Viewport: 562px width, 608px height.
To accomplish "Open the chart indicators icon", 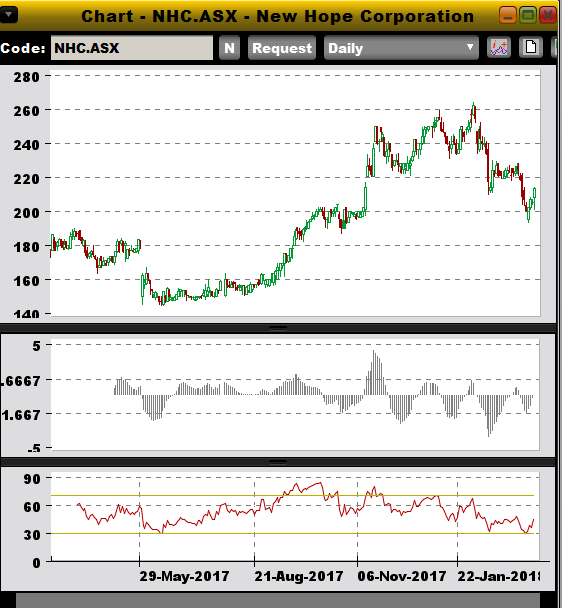I will 499,48.
